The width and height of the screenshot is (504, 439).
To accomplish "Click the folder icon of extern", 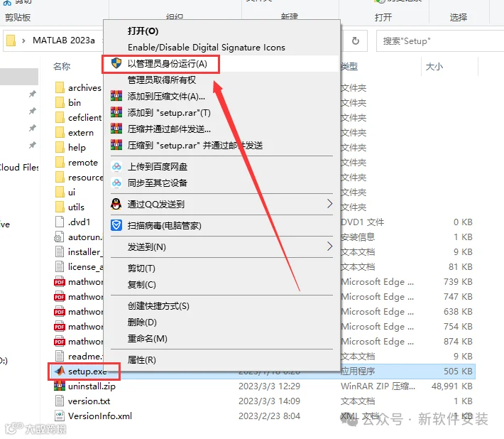I will click(x=60, y=132).
